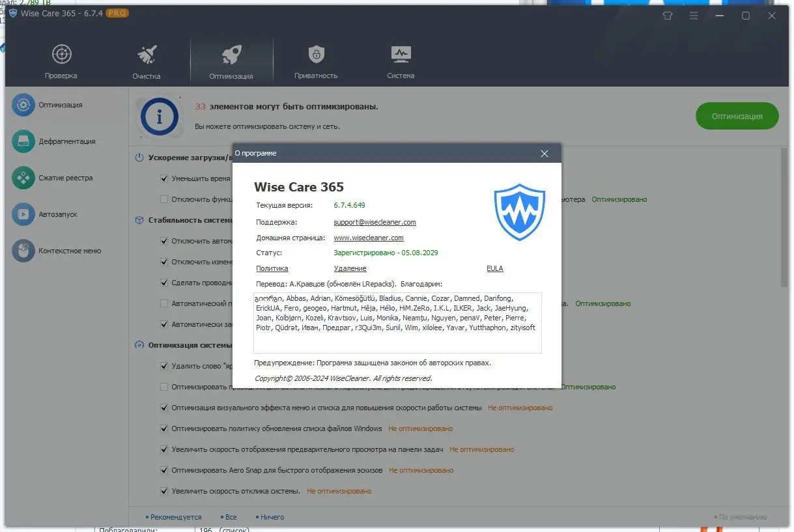Toggle Оптимизация визуального эффекта меню checkbox

(164, 408)
